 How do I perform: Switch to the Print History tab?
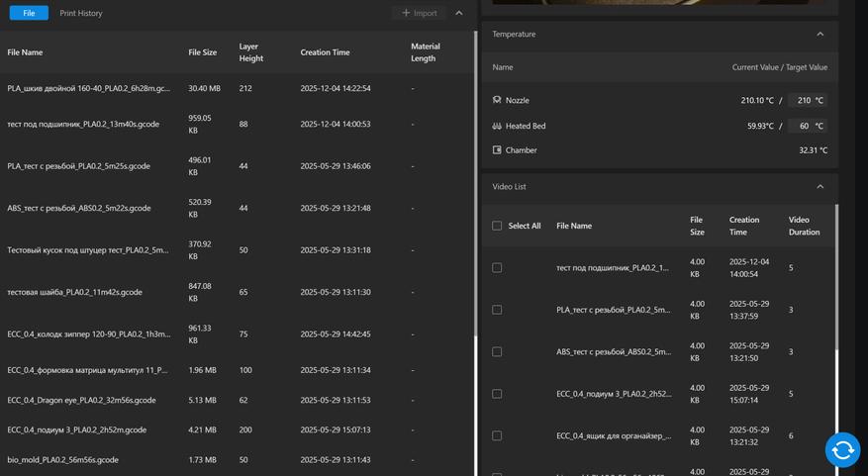tap(81, 13)
